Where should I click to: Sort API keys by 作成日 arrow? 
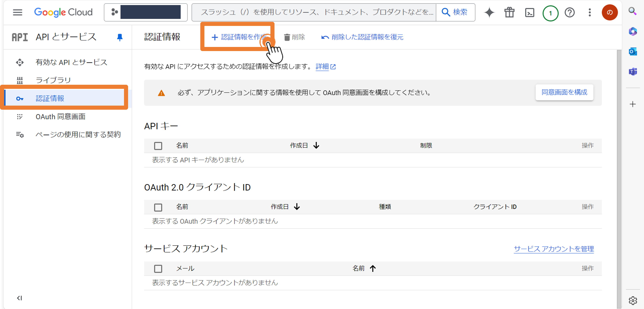(316, 145)
